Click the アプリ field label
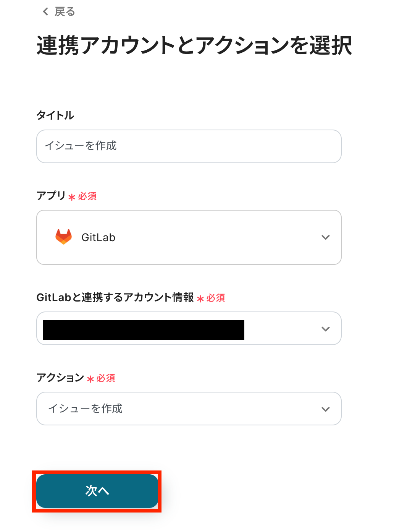The image size is (394, 532). tap(51, 196)
